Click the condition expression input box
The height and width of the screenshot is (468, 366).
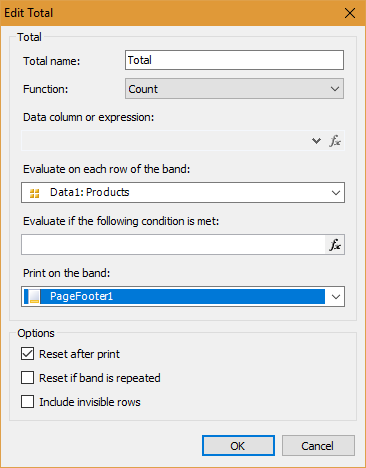click(173, 245)
